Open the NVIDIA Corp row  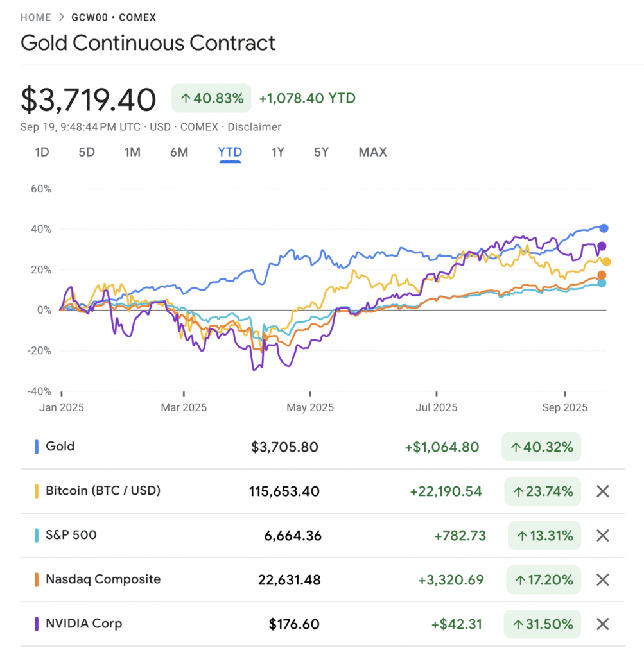[x=83, y=624]
